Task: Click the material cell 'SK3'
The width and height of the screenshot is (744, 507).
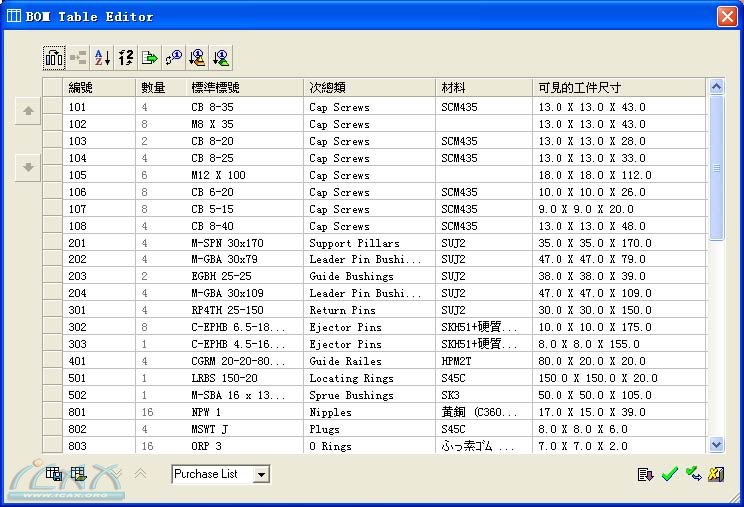Action: coord(484,395)
